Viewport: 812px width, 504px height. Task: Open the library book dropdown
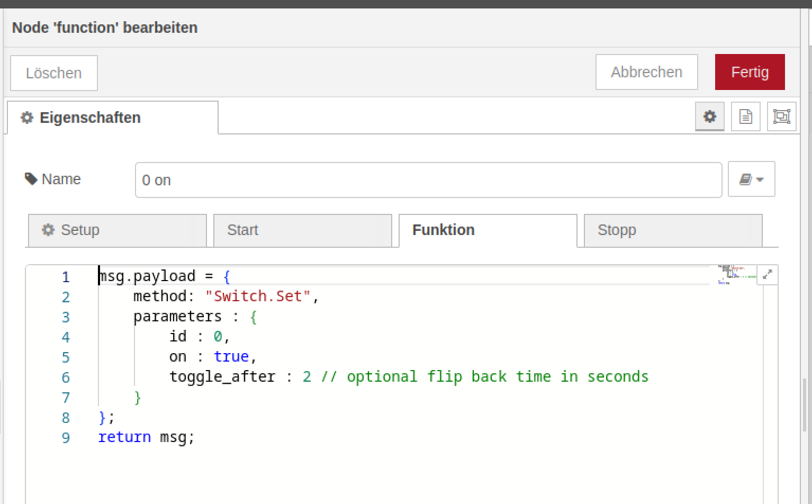click(x=751, y=179)
